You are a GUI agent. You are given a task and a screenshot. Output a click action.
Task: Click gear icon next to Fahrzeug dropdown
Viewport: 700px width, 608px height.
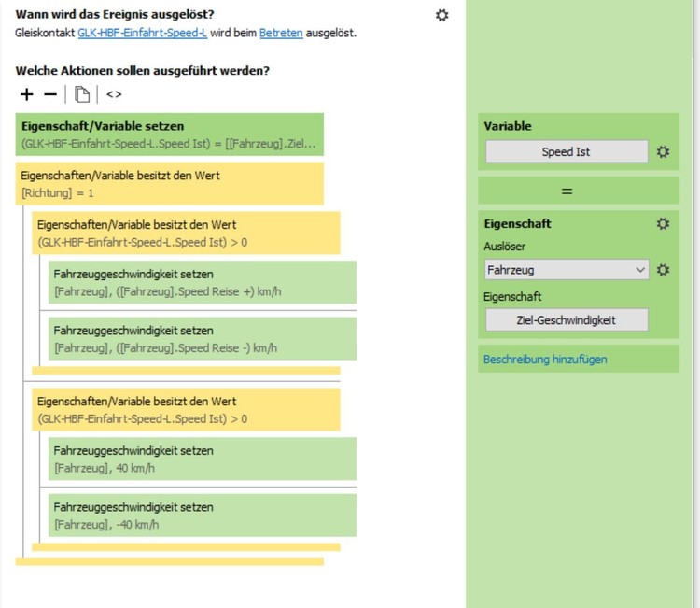(x=664, y=270)
